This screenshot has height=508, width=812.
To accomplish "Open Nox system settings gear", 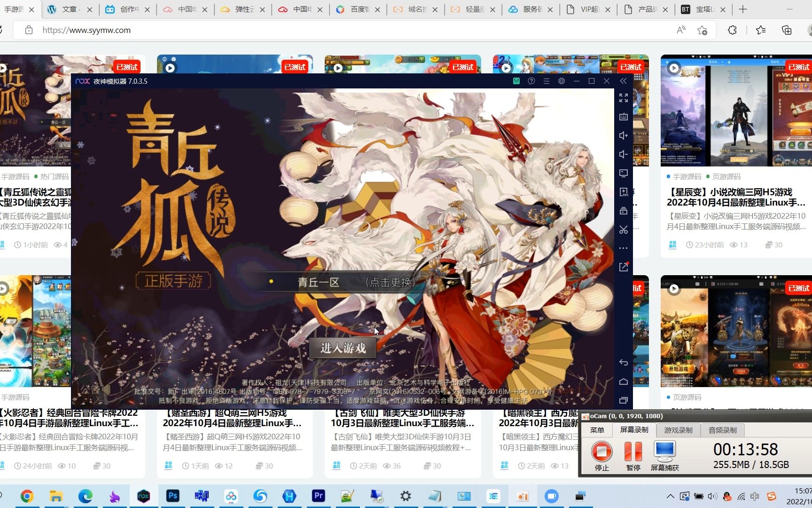I will [x=562, y=81].
